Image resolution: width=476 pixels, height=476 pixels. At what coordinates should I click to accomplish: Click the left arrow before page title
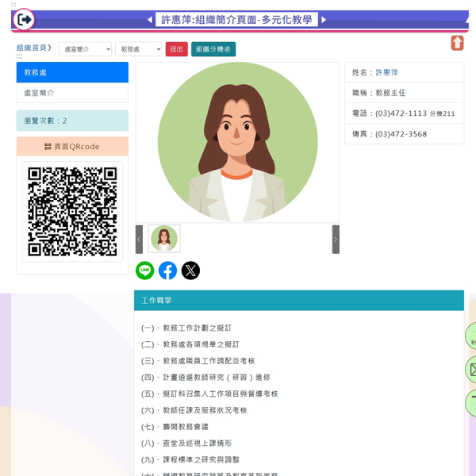click(x=150, y=20)
